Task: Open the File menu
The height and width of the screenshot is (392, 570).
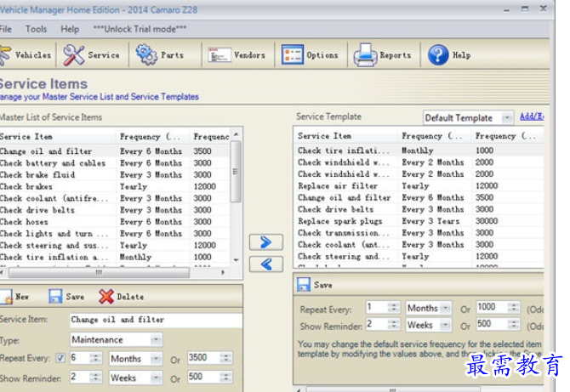Action: point(6,29)
